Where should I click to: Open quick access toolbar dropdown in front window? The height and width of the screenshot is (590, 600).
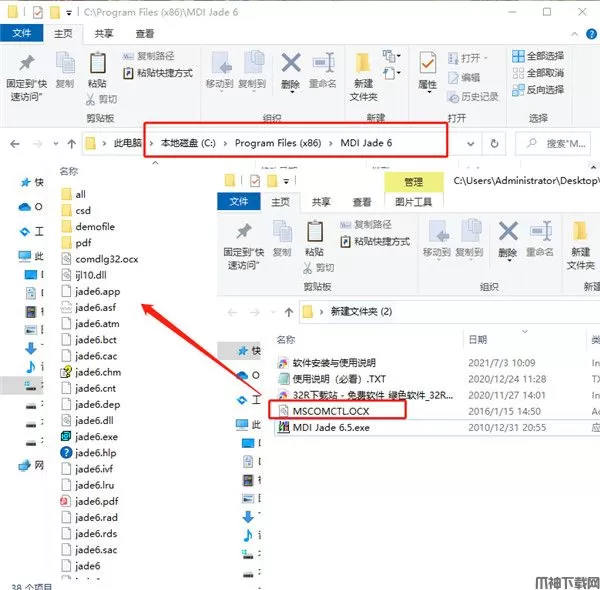coord(286,181)
